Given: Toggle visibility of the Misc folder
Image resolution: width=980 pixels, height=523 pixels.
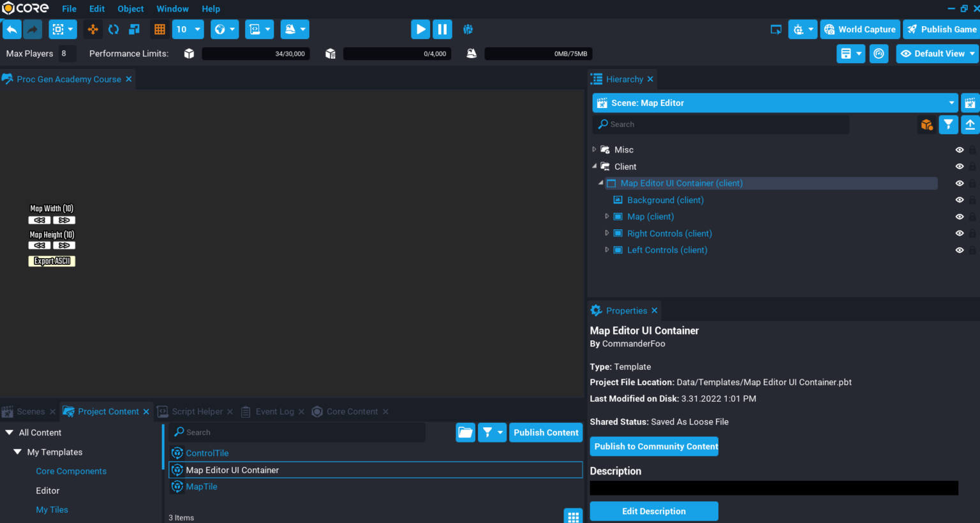Looking at the screenshot, I should [x=960, y=149].
